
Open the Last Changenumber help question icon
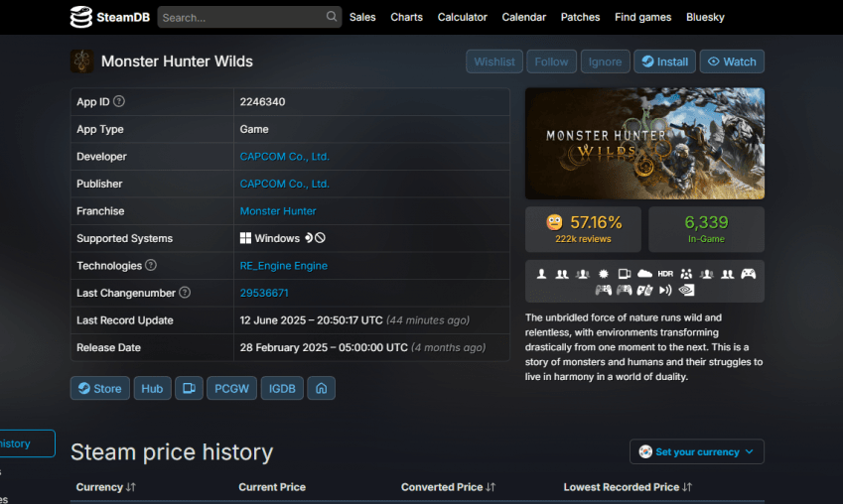point(185,293)
